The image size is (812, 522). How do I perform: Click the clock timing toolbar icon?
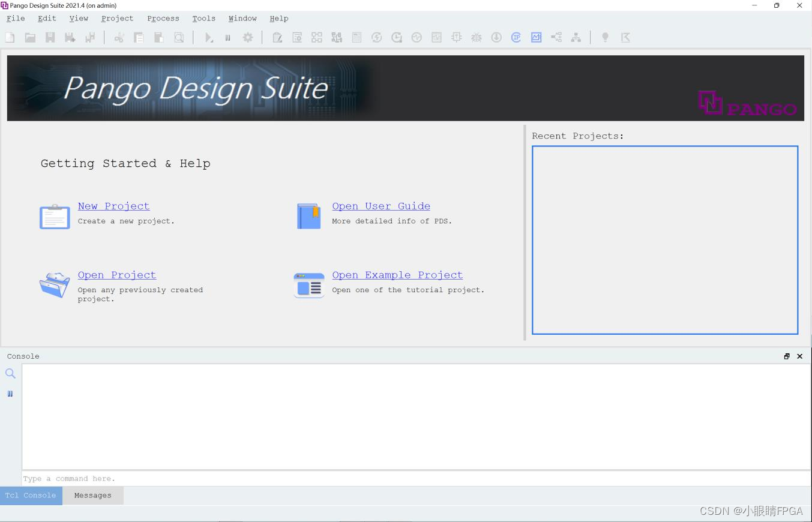[397, 37]
